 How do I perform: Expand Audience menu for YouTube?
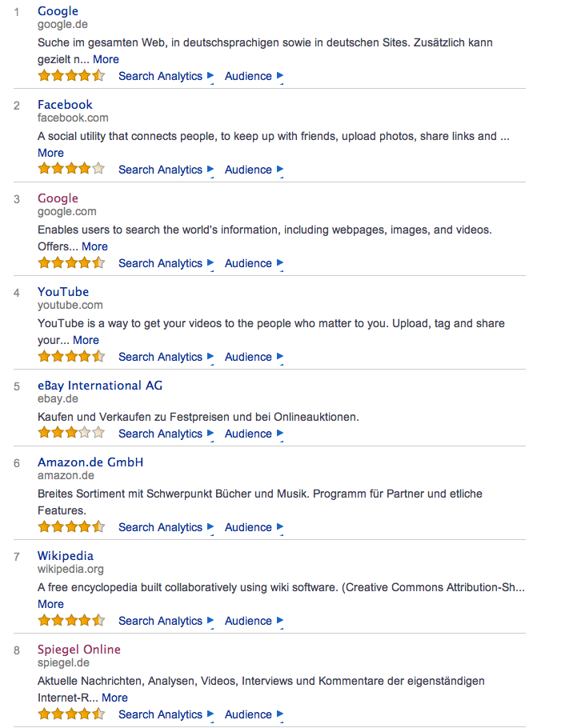point(254,357)
